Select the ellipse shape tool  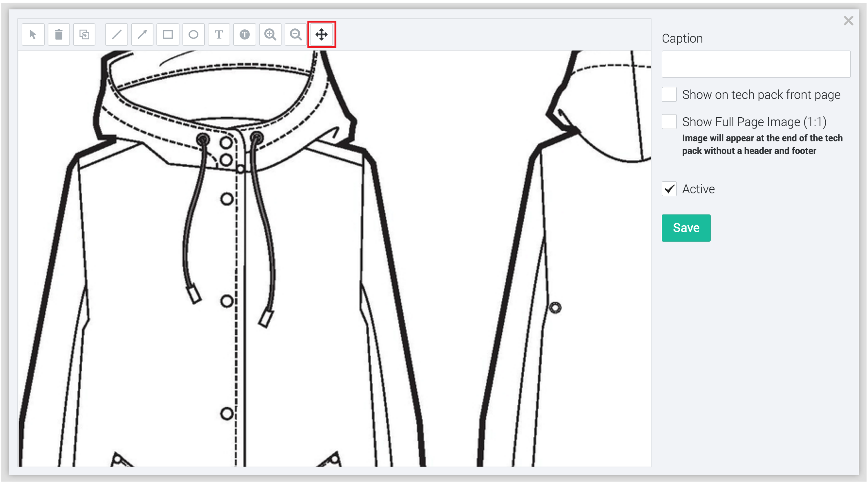tap(194, 34)
